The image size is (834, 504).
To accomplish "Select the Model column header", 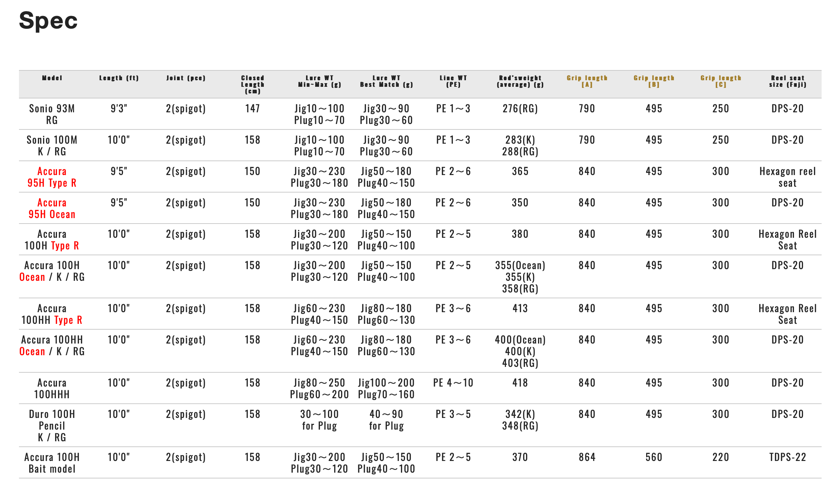I will pos(52,78).
